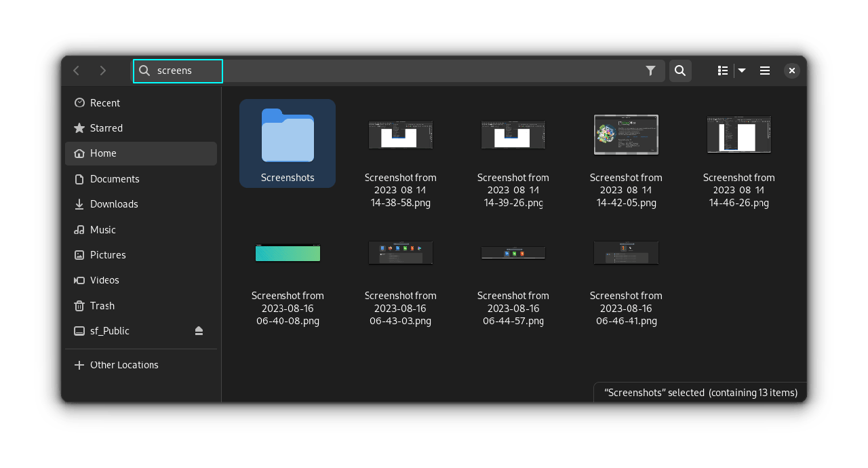
Task: Toggle the search magnifier button
Action: 680,71
